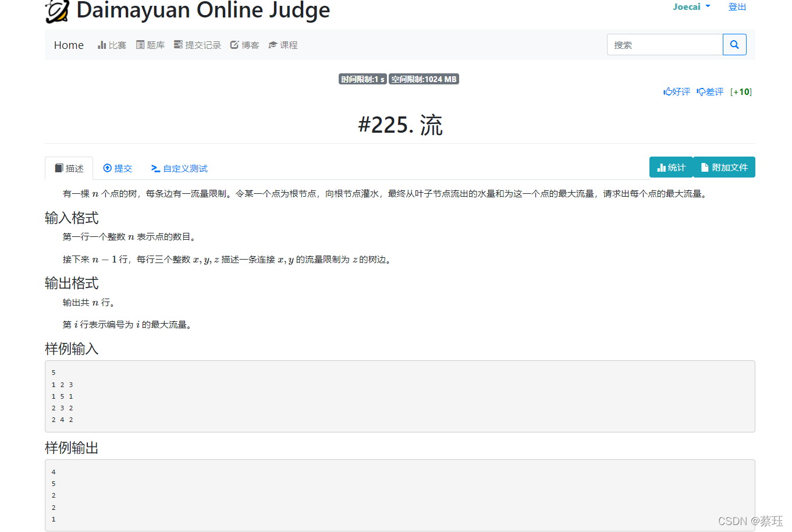The height and width of the screenshot is (532, 792).
Task: Click the #225. 流 problem title
Action: click(400, 125)
